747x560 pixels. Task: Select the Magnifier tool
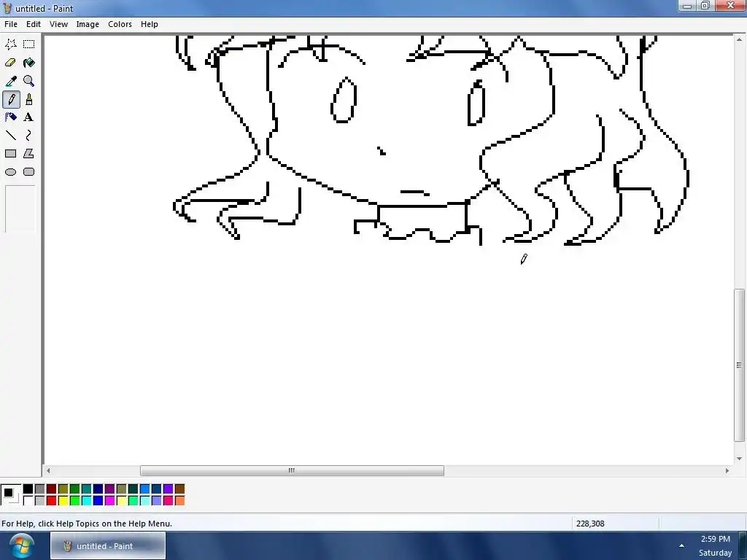29,81
